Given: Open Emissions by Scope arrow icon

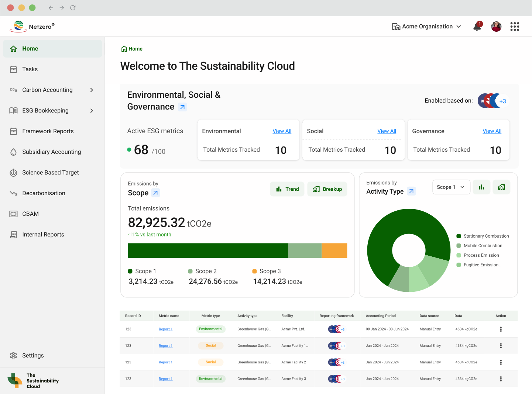Looking at the screenshot, I should point(155,193).
